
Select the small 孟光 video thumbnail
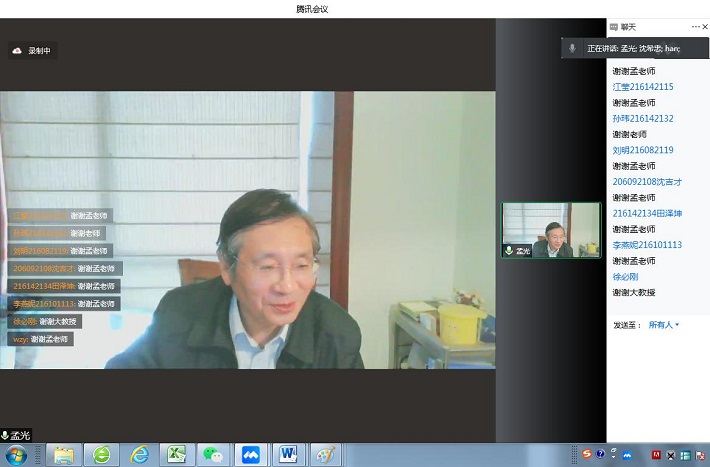[x=551, y=230]
